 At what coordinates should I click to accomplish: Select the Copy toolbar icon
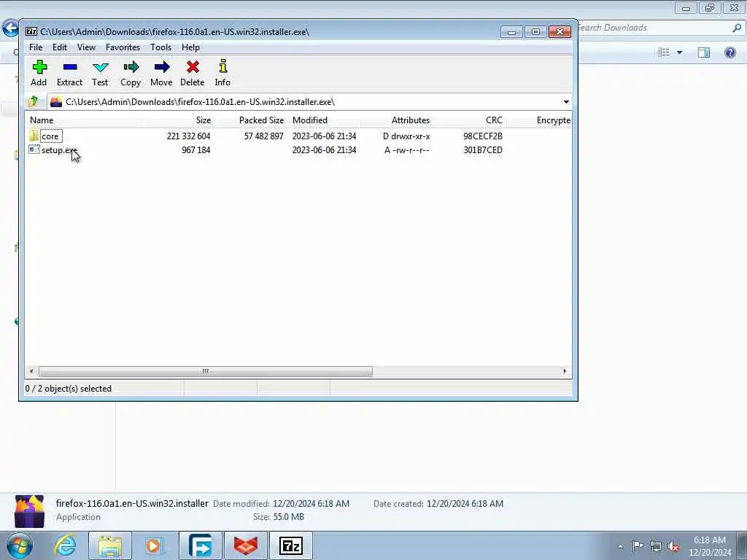(131, 66)
